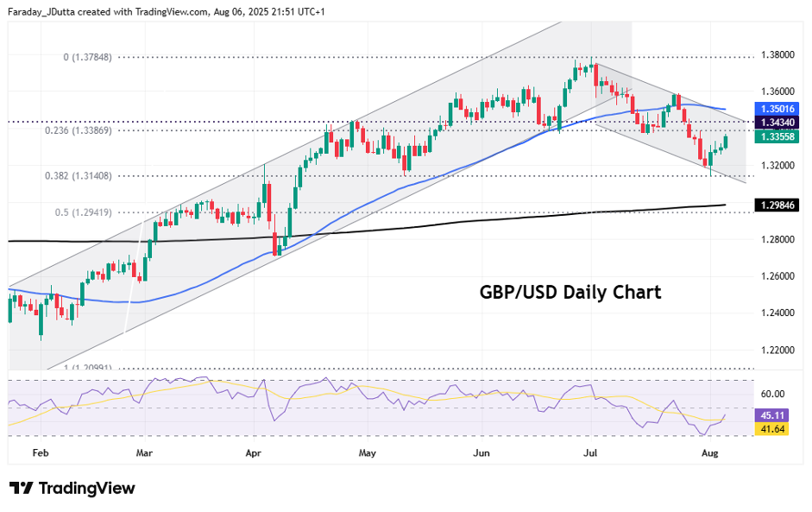Viewport: 812px width, 512px height.
Task: Click the 1.26000 price axis label
Action: (777, 276)
